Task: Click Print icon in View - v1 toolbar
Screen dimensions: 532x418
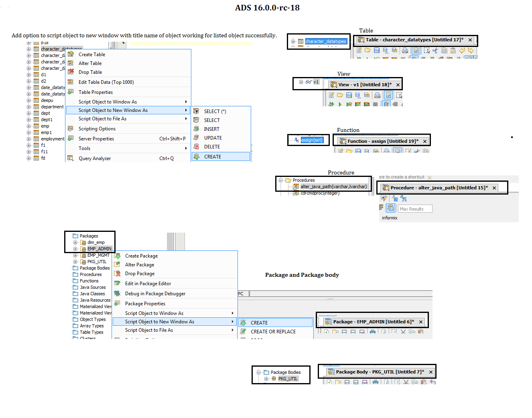Action: pos(377,95)
